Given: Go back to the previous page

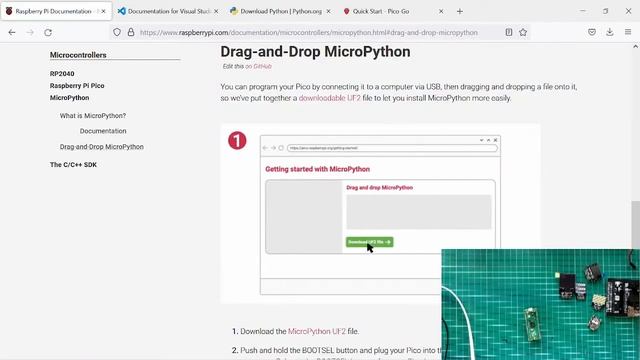Looking at the screenshot, I should coord(12,32).
